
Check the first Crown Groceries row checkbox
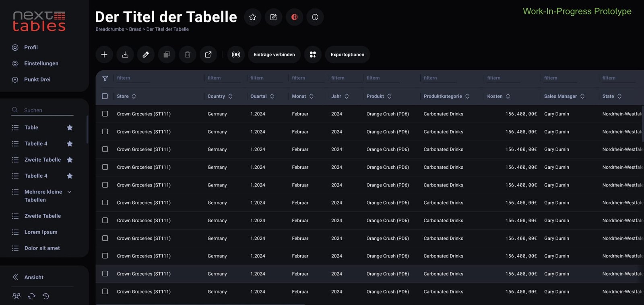coord(105,114)
